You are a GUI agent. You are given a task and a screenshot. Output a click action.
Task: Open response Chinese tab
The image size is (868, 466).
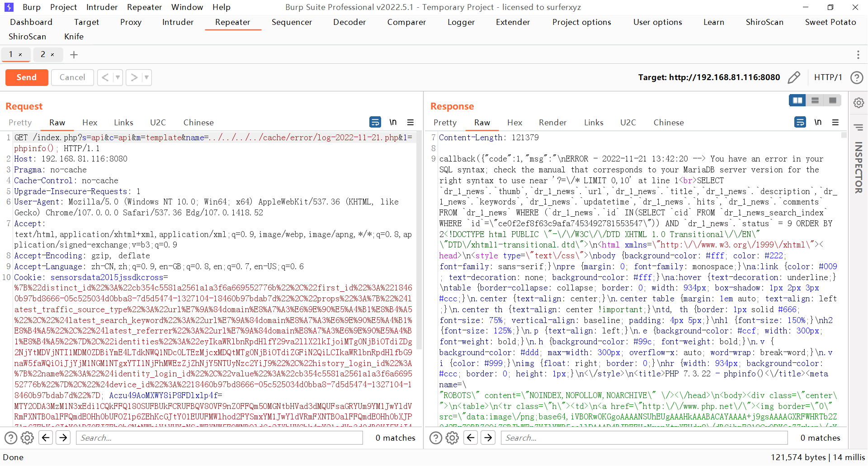(669, 123)
